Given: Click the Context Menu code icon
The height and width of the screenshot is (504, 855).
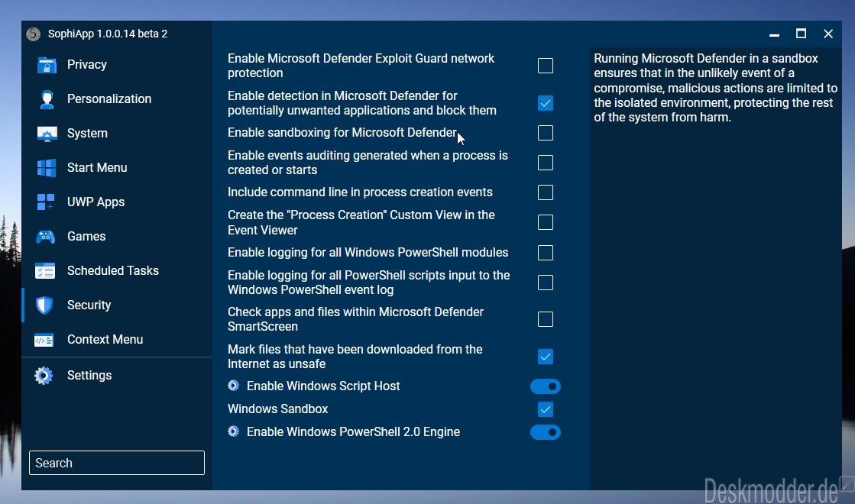Looking at the screenshot, I should pos(44,340).
